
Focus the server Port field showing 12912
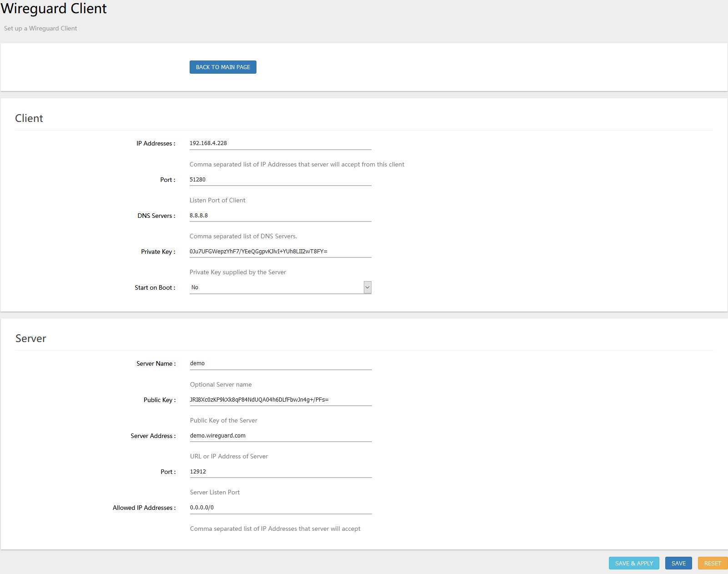point(281,472)
